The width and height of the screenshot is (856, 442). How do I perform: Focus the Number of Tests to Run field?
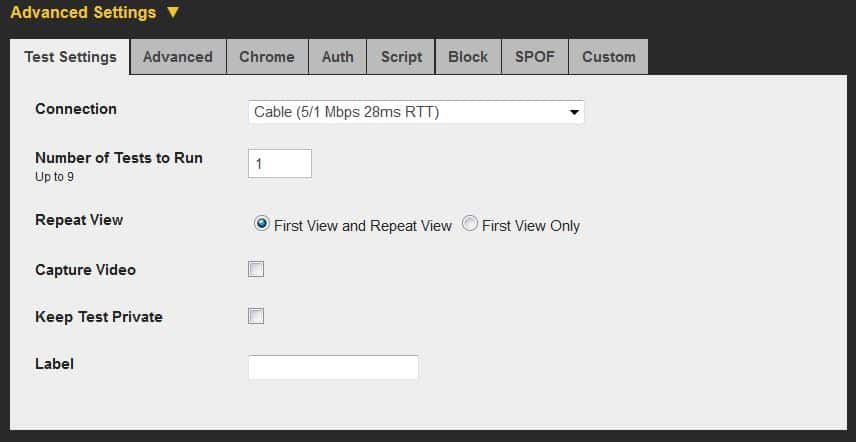coord(280,163)
